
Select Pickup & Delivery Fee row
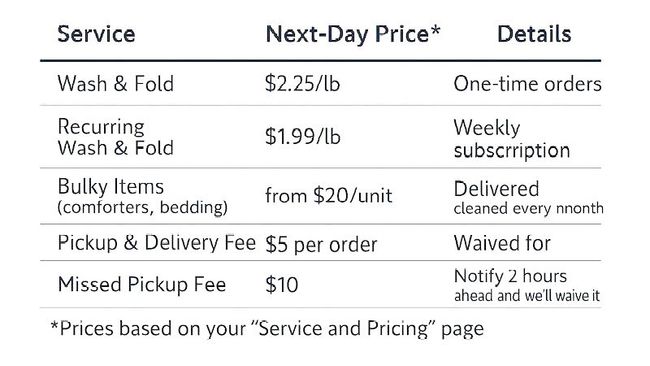[x=320, y=243]
